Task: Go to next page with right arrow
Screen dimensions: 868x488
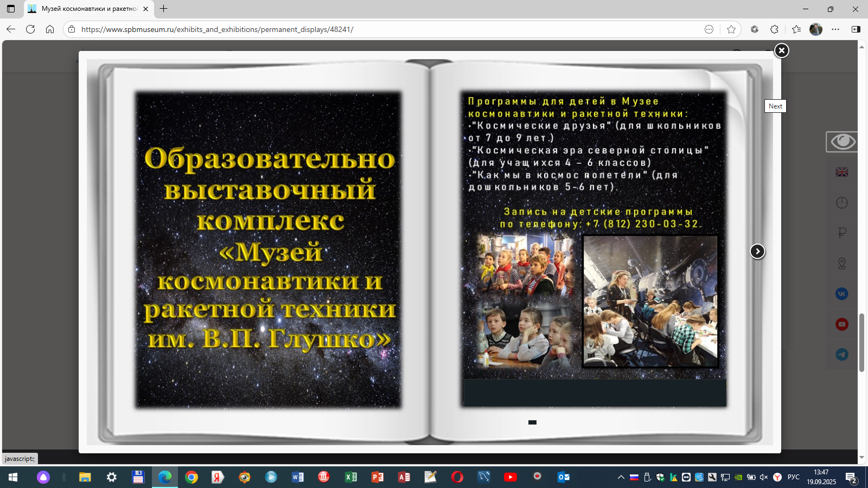Action: click(757, 251)
